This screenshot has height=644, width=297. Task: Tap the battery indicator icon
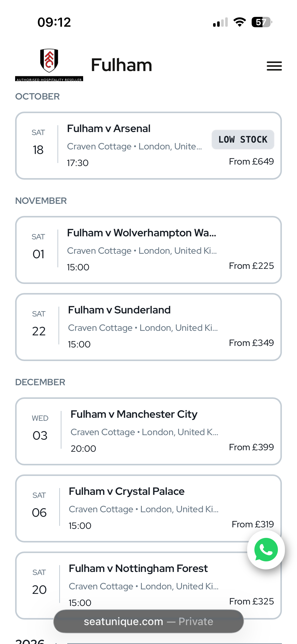tap(261, 22)
